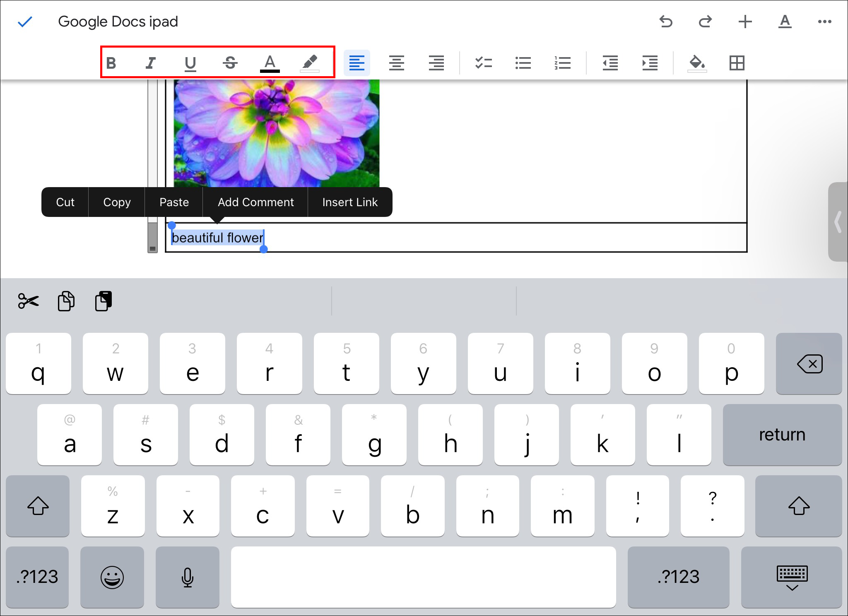Apply bulleted list formatting

(523, 63)
